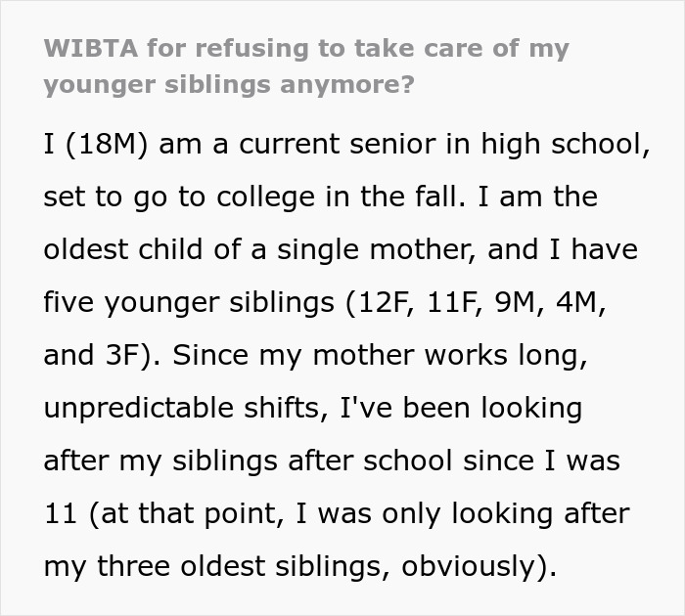This screenshot has width=685, height=616.
Task: Click the words "five younger siblings"
Action: tap(189, 302)
